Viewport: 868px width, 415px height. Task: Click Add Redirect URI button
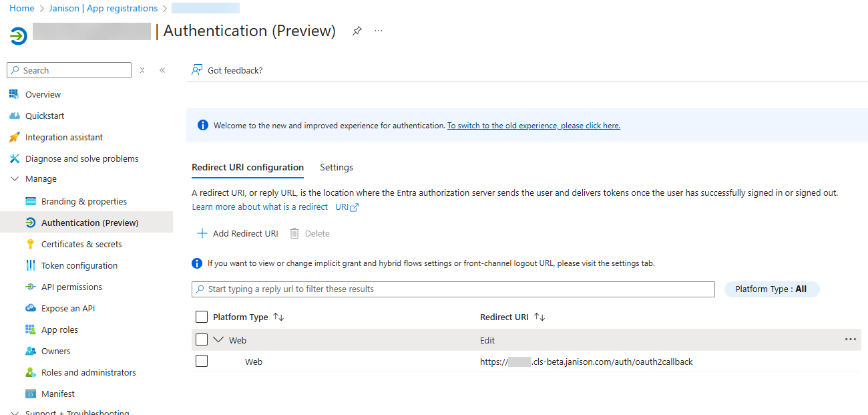coord(238,233)
